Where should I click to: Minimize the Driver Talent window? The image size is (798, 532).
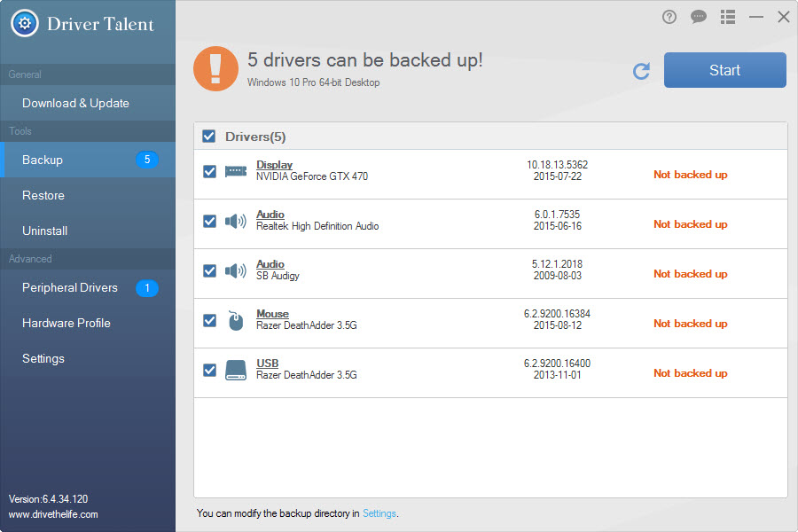[x=756, y=18]
